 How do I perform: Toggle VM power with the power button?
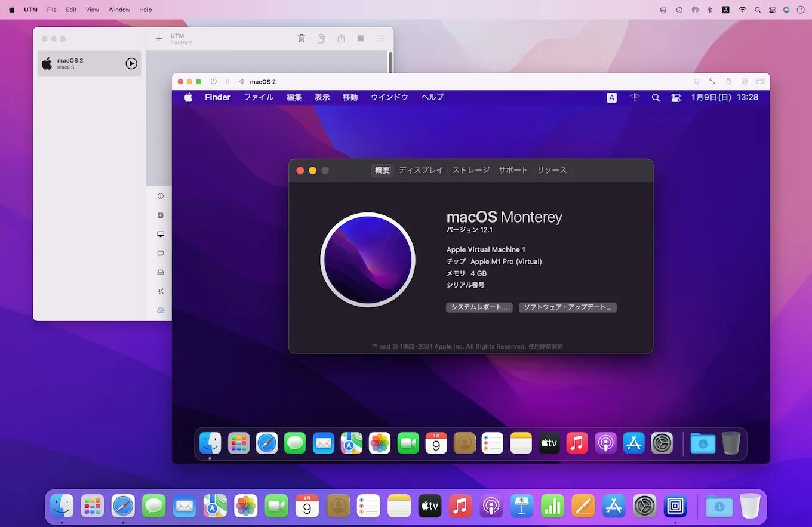pos(213,81)
